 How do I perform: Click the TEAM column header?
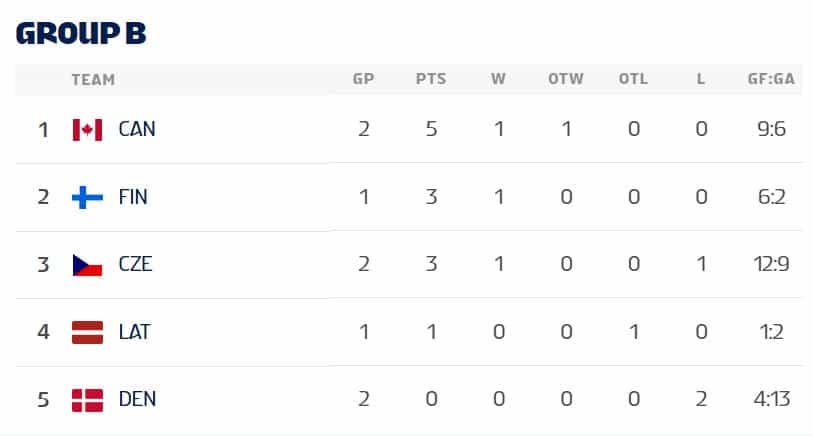pyautogui.click(x=93, y=80)
